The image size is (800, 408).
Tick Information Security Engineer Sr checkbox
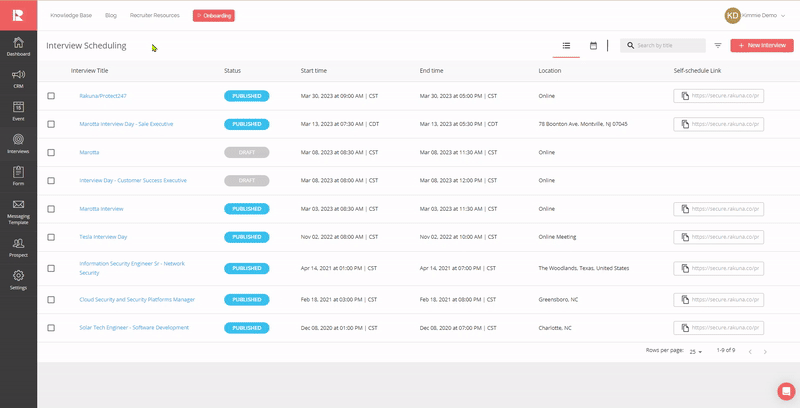(51, 268)
